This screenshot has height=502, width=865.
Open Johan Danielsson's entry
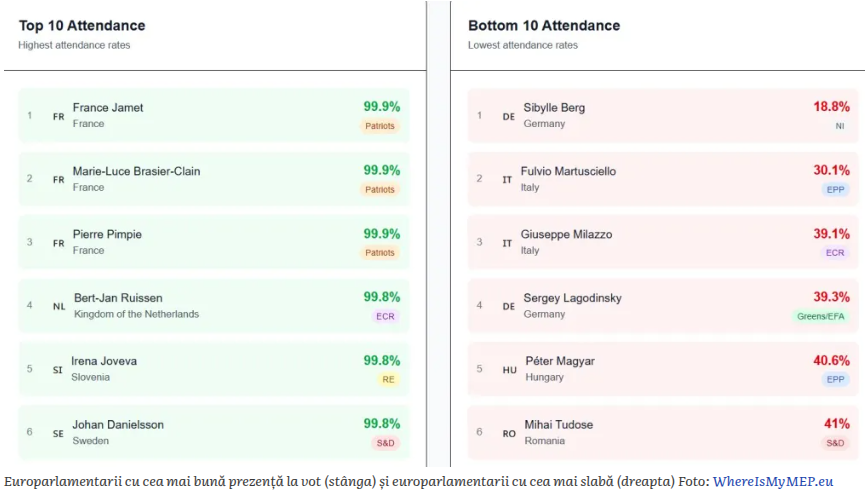click(x=118, y=424)
